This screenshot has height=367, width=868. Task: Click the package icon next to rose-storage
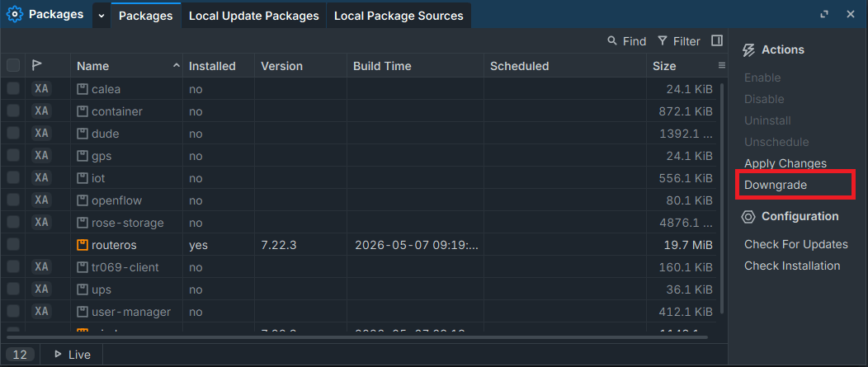(x=83, y=223)
